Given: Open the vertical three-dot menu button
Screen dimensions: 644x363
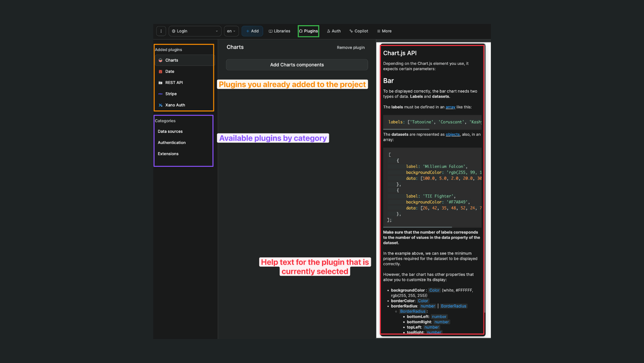Looking at the screenshot, I should tap(161, 31).
